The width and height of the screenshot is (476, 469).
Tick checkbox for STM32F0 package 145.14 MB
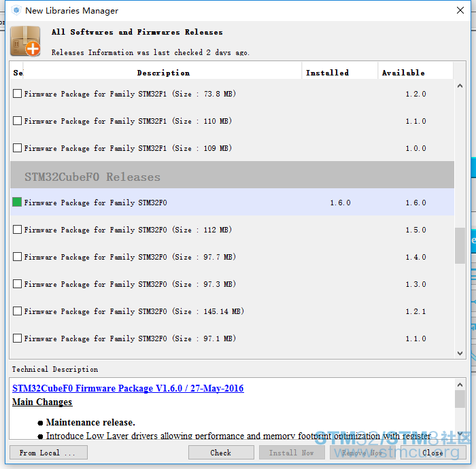tap(17, 311)
